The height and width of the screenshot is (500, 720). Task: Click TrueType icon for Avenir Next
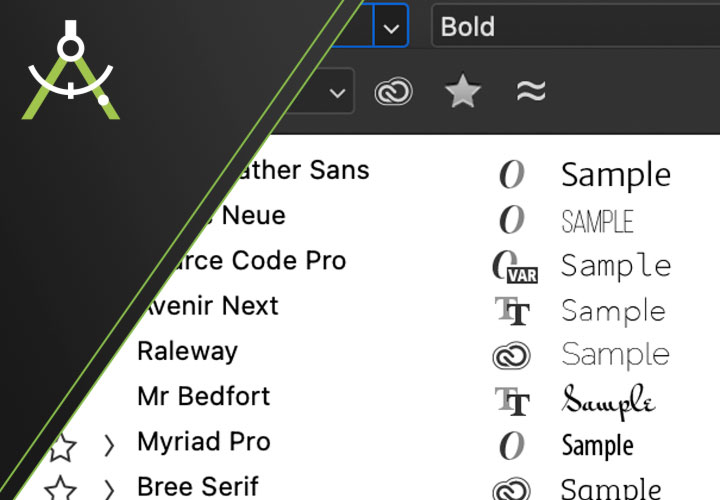512,311
